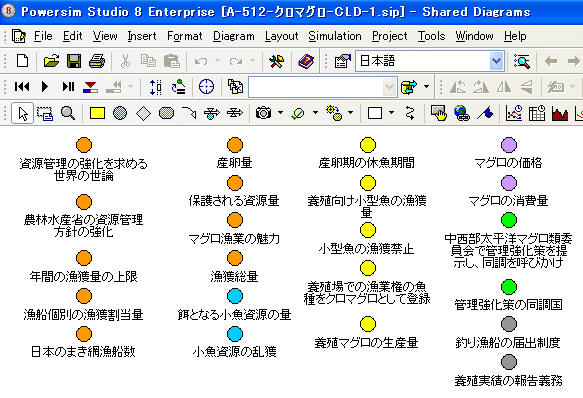Image resolution: width=583 pixels, height=398 pixels.
Task: Select the purple マグロの価格 node
Action: click(x=509, y=145)
